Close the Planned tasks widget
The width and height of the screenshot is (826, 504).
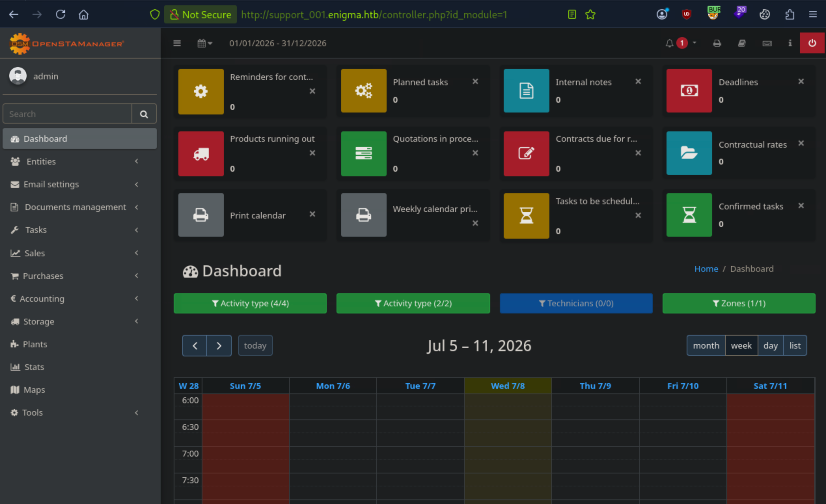coord(475,81)
